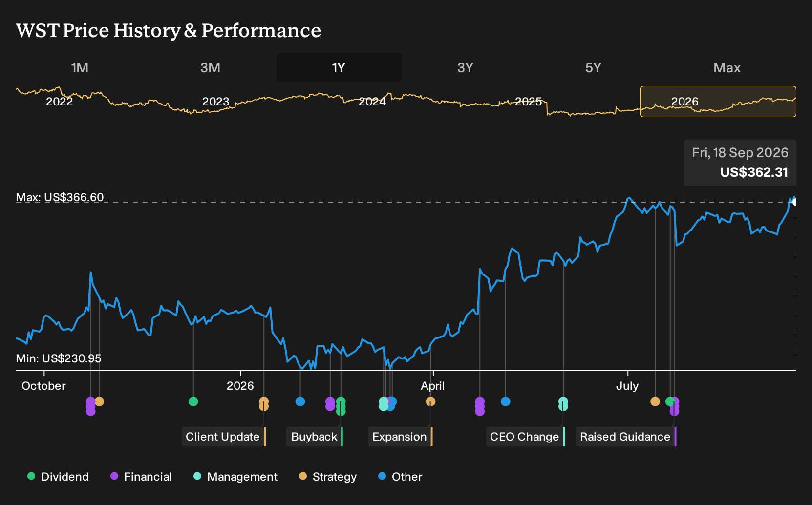Click the lone green Dividend marker before 2026
Image resolution: width=812 pixels, height=505 pixels.
pos(193,401)
